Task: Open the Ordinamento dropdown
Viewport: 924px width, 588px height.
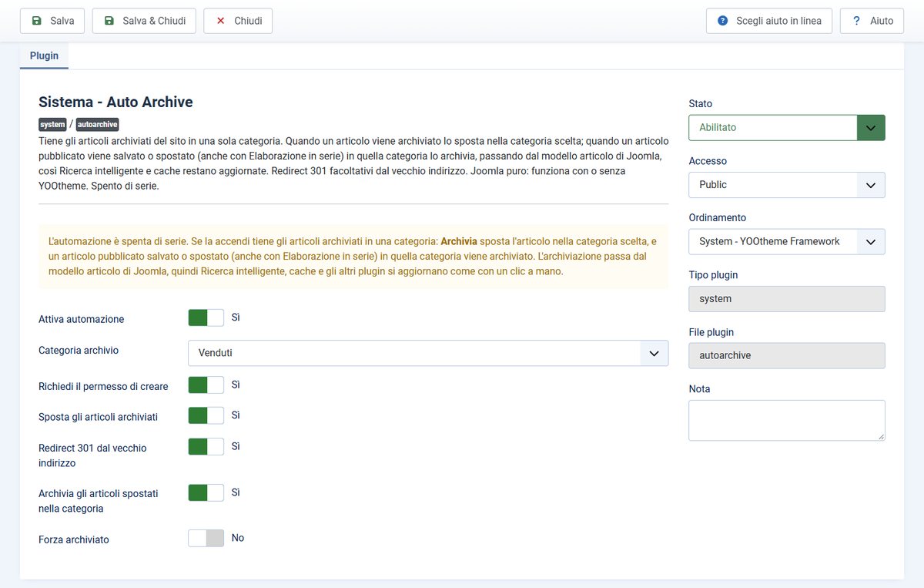Action: [x=786, y=241]
